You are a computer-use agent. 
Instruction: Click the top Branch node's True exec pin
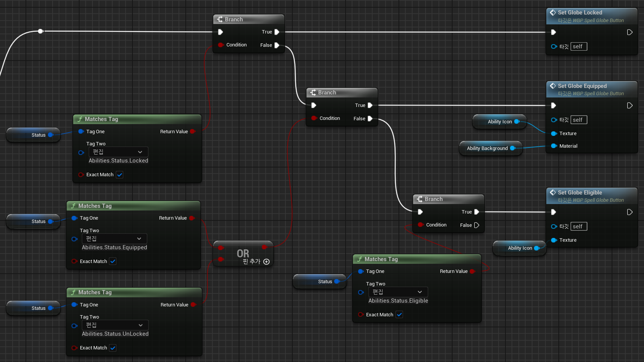pos(277,32)
